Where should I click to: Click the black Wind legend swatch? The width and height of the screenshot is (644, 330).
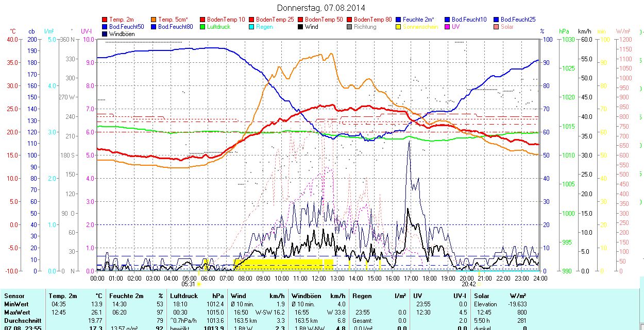[x=300, y=27]
